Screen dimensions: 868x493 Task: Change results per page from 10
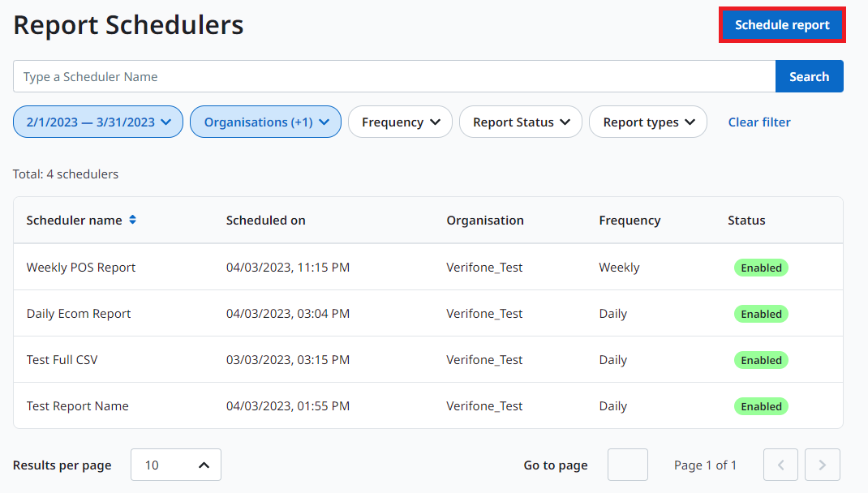[175, 465]
